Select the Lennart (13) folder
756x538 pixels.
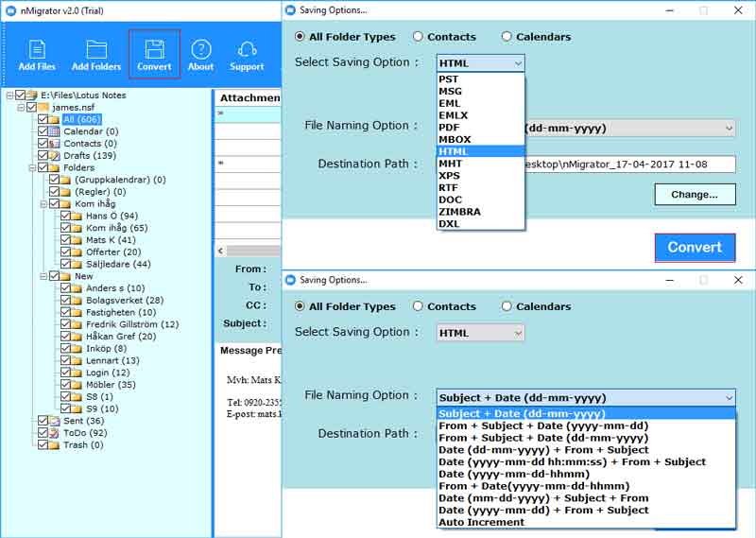click(x=112, y=360)
